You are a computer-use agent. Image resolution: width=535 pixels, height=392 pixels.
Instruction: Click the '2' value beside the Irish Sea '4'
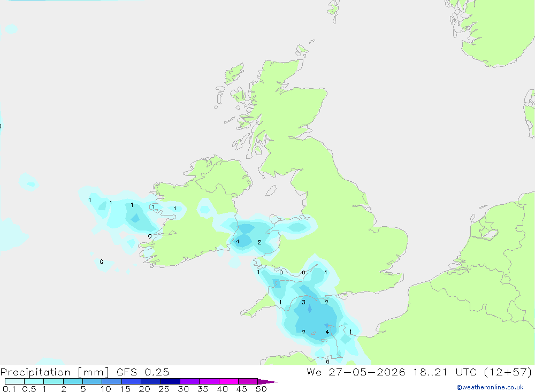tap(259, 242)
